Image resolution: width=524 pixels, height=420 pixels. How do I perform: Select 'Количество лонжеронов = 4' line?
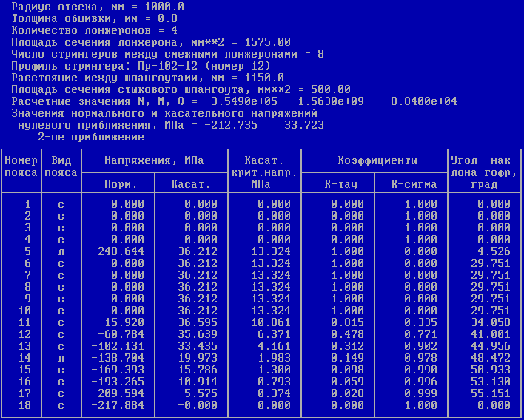tap(94, 31)
